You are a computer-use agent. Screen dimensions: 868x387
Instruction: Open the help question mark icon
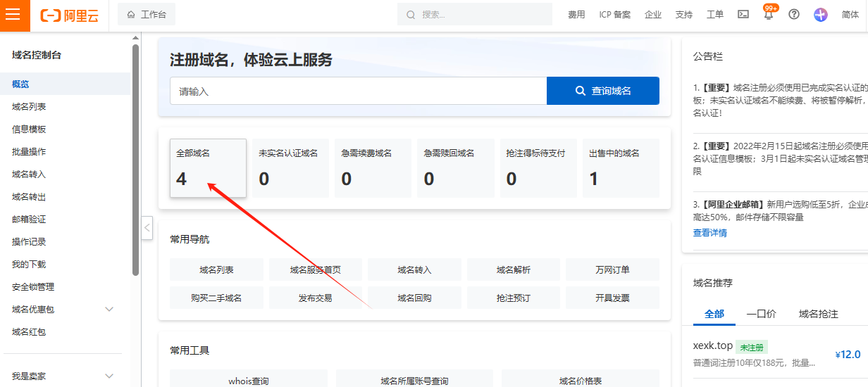click(x=794, y=15)
